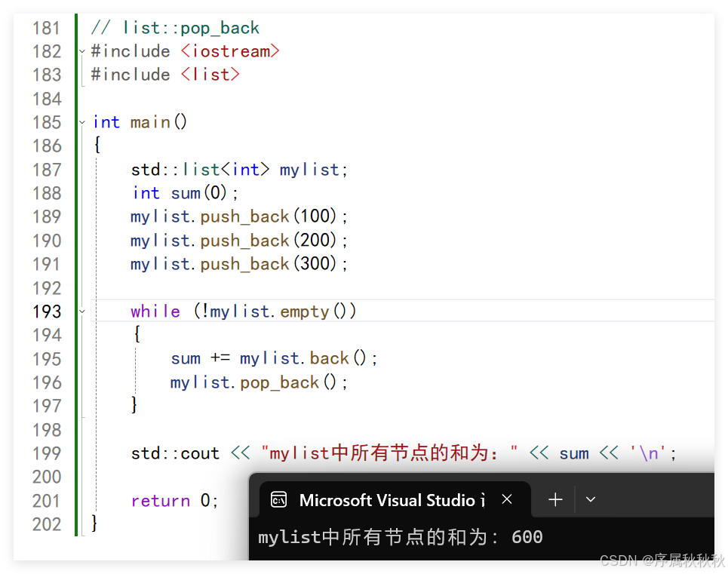The image size is (728, 574).
Task: Open a new console tab with plus button
Action: (555, 500)
